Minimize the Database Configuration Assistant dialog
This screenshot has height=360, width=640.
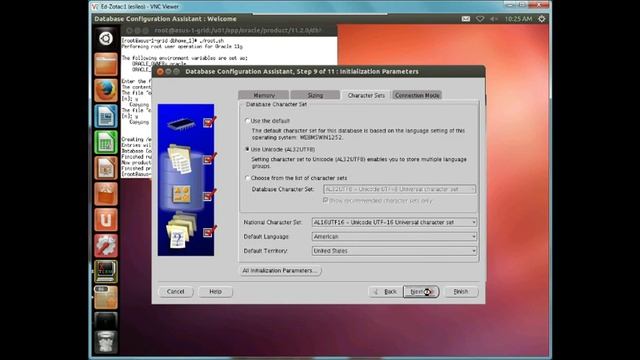point(168,71)
